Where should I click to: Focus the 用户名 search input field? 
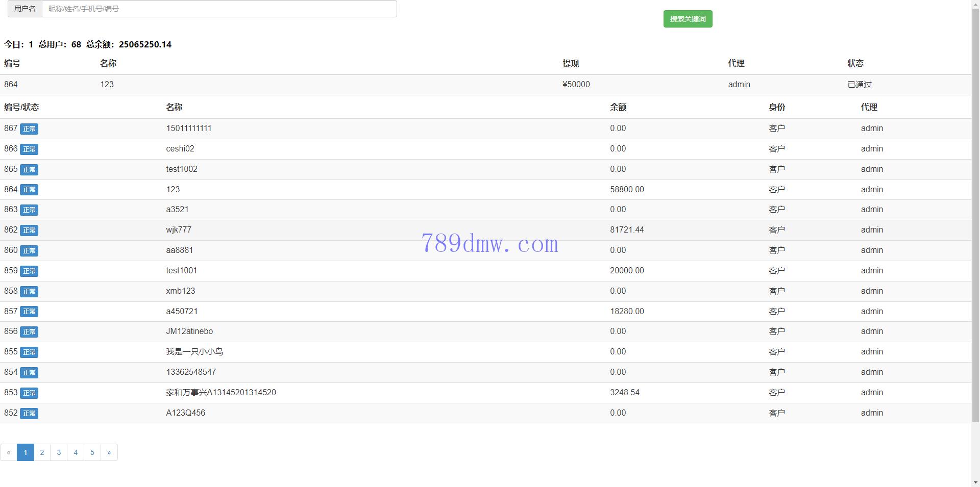tap(219, 9)
